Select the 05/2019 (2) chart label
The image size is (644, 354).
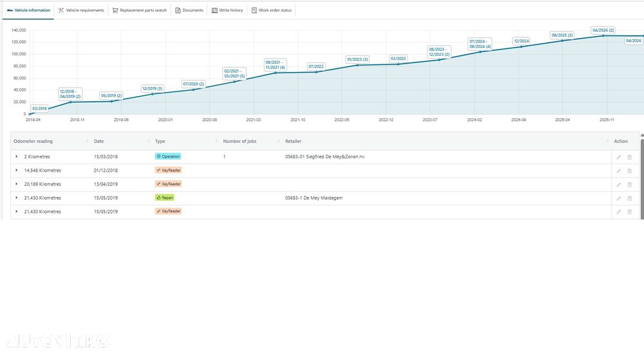111,95
